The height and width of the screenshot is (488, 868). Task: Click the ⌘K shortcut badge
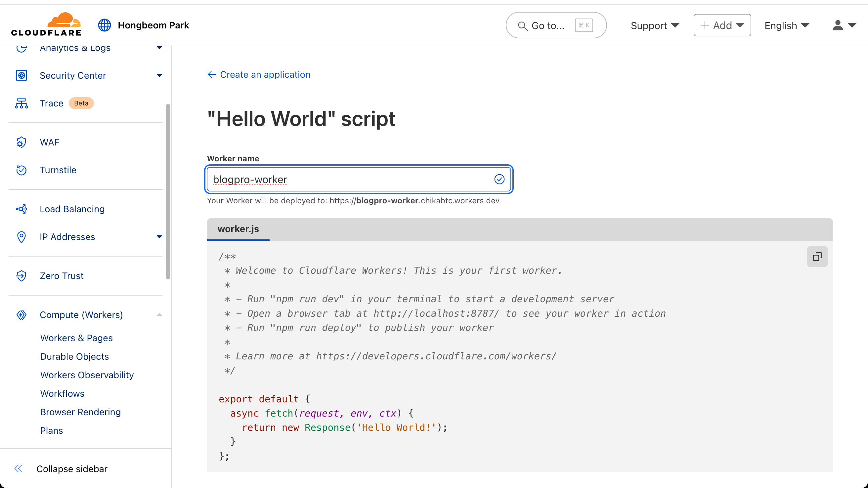click(x=584, y=25)
